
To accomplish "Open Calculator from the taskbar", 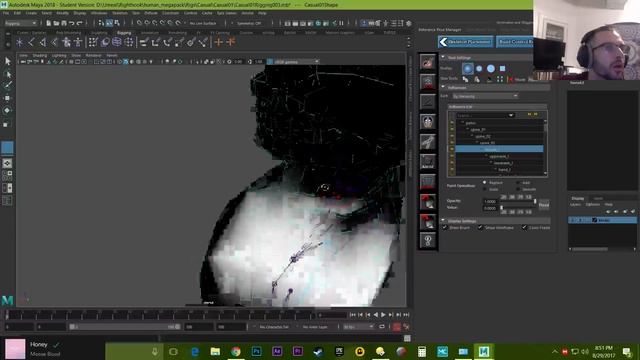I will click(422, 351).
